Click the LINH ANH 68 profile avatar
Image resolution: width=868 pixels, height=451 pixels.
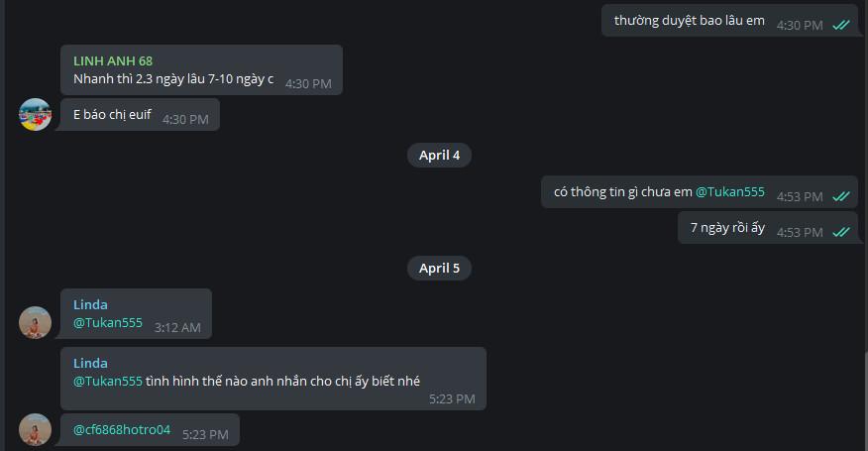pos(36,114)
